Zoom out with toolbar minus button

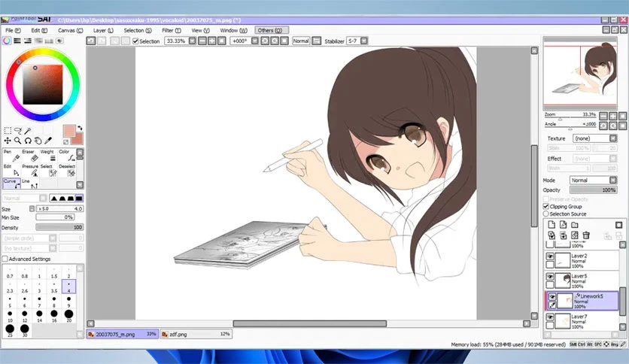pyautogui.click(x=202, y=41)
